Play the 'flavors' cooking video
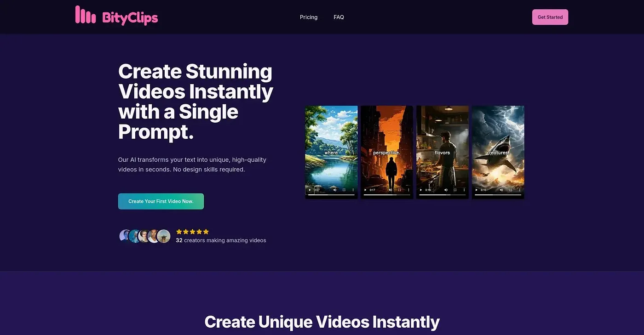Image resolution: width=644 pixels, height=335 pixels. (x=421, y=190)
